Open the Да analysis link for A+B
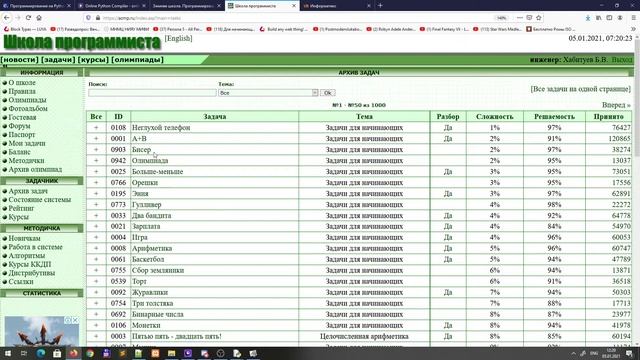Screen dimensions: 640x360 pyautogui.click(x=448, y=139)
